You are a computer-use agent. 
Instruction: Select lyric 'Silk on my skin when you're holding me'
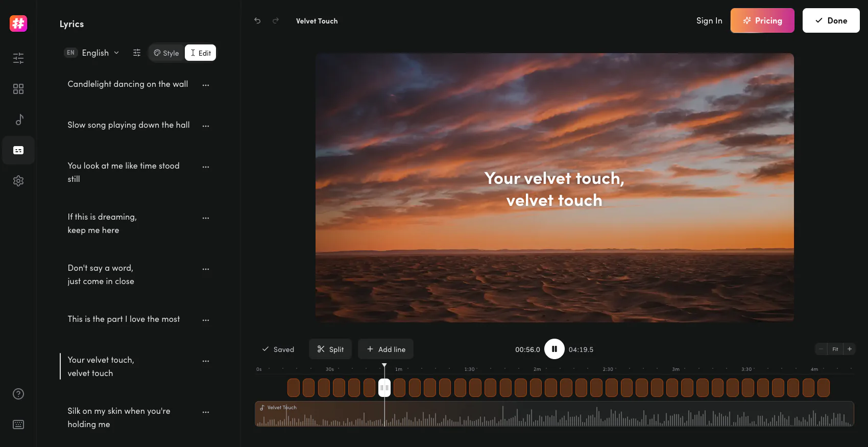[119, 417]
